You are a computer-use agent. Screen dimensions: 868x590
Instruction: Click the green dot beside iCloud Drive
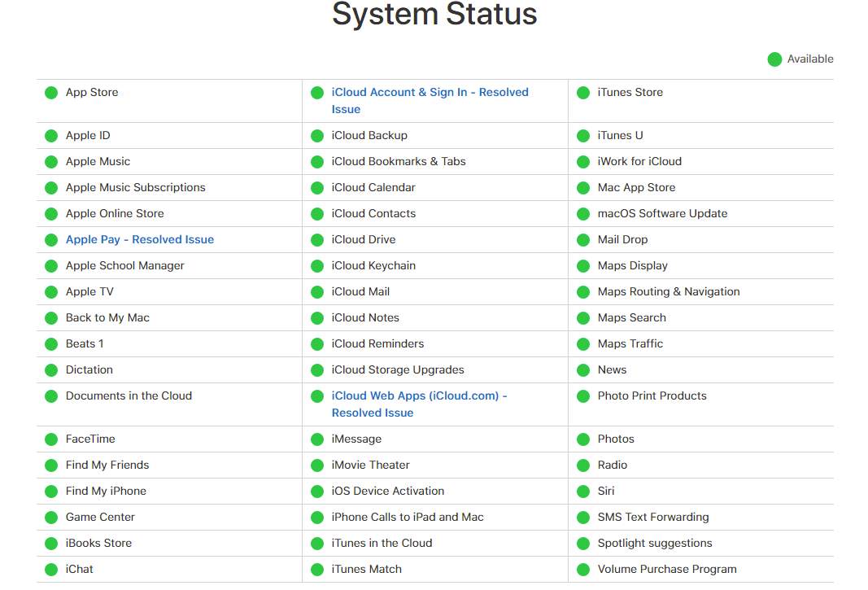pos(317,240)
